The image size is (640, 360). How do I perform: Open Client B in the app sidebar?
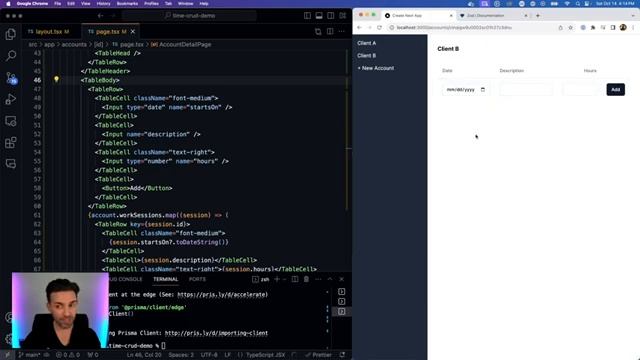click(367, 56)
